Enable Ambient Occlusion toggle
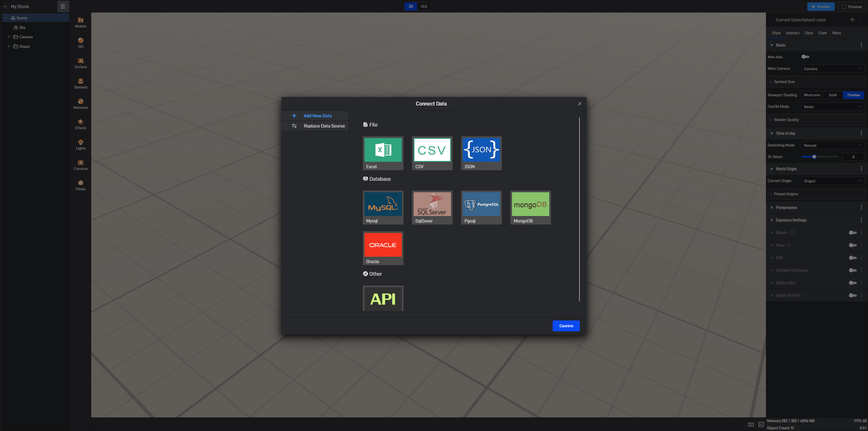The width and height of the screenshot is (868, 431). (853, 270)
